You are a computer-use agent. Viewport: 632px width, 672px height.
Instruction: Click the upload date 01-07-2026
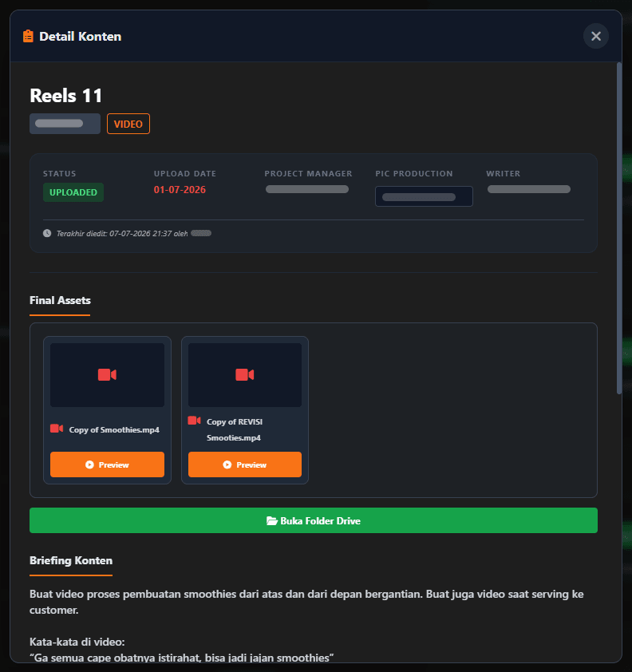(180, 190)
